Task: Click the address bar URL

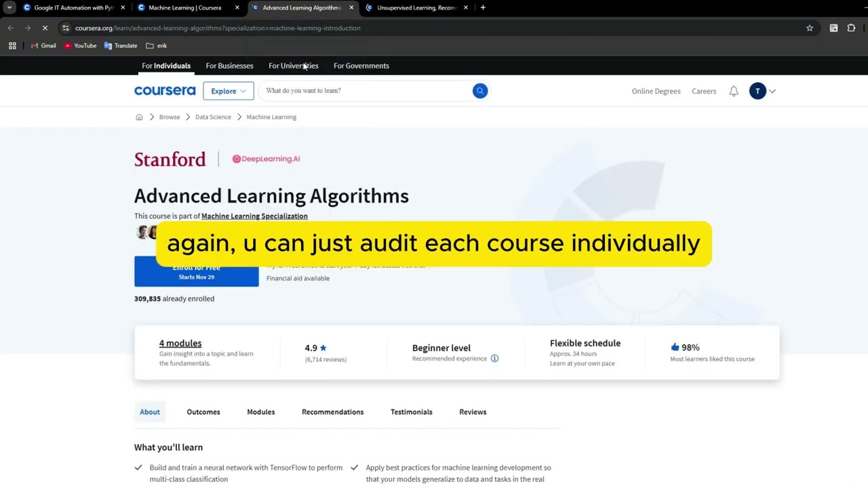Action: 218,28
